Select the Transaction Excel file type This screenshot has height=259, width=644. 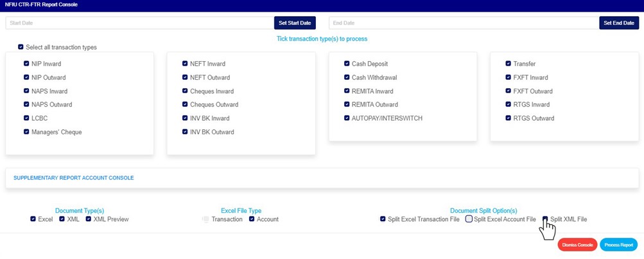tap(205, 219)
